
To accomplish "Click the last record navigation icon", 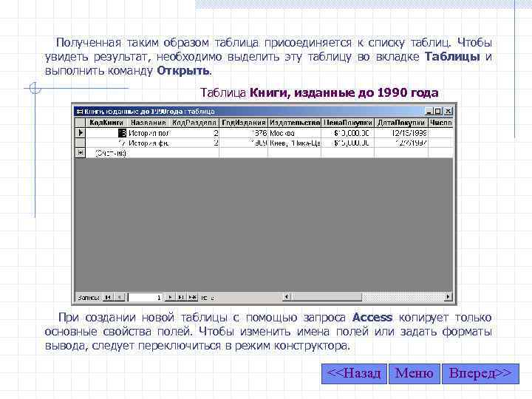I will click(181, 298).
